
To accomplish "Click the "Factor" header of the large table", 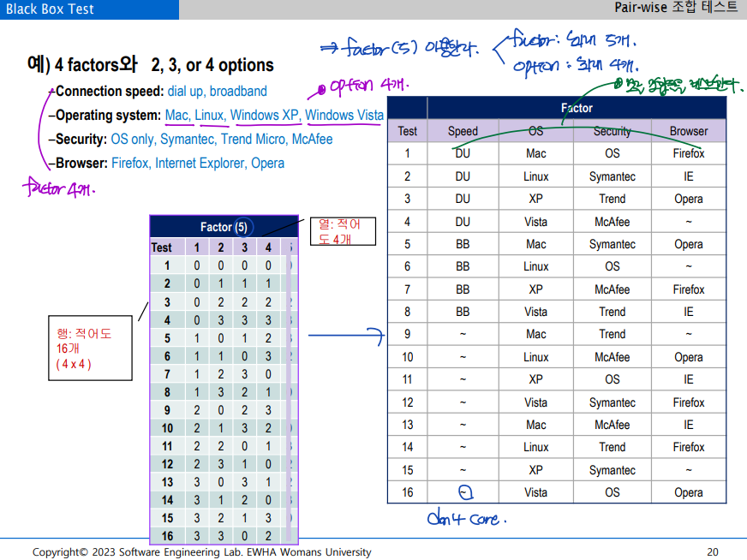I will pyautogui.click(x=577, y=108).
